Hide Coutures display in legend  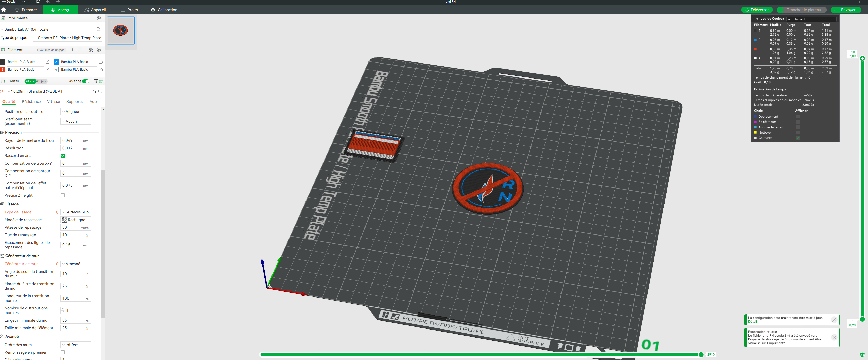pyautogui.click(x=798, y=138)
